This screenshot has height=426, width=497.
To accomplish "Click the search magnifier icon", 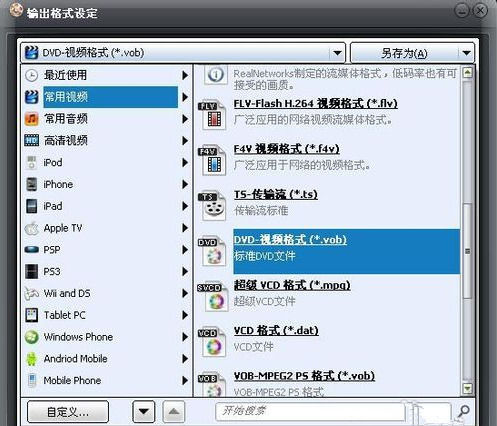I will [463, 411].
